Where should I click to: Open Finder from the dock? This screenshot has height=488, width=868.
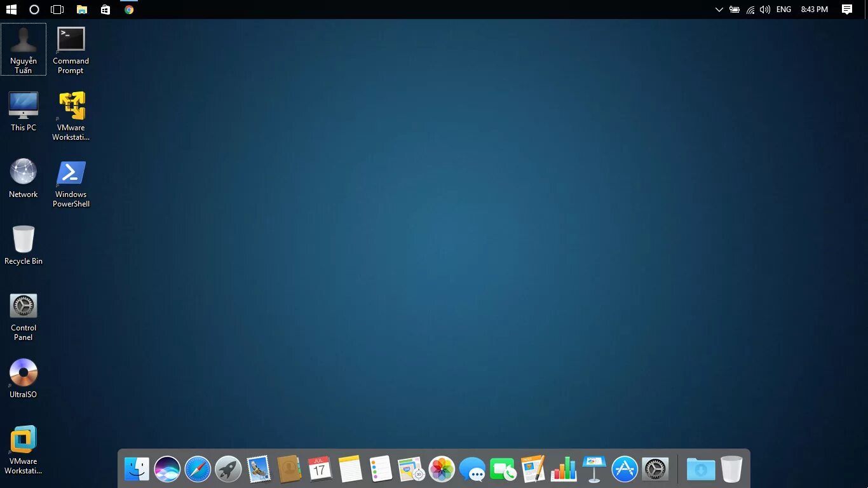tap(137, 470)
